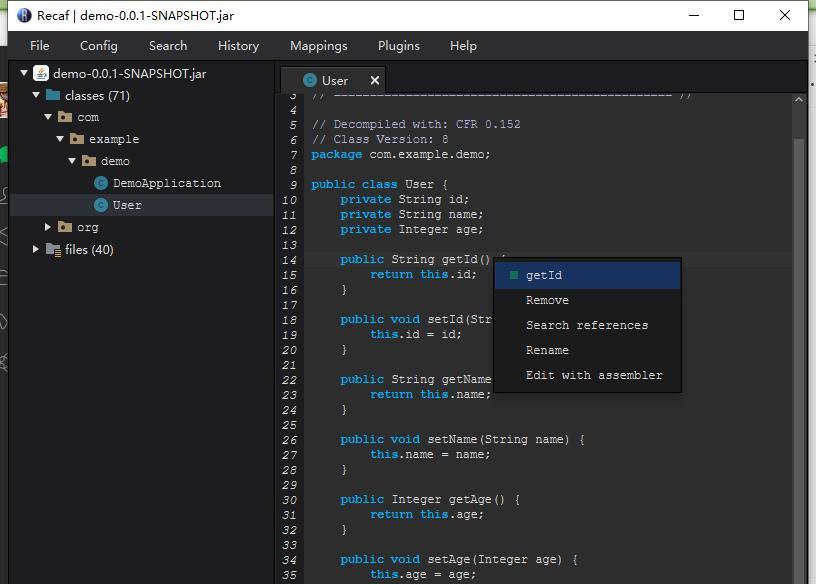
Task: Click the setName(String name) method line
Action: (463, 439)
